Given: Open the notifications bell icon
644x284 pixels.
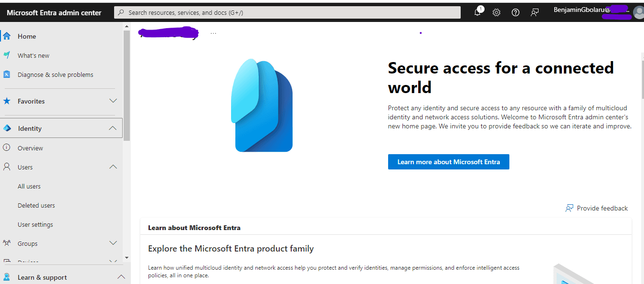Looking at the screenshot, I should tap(477, 12).
